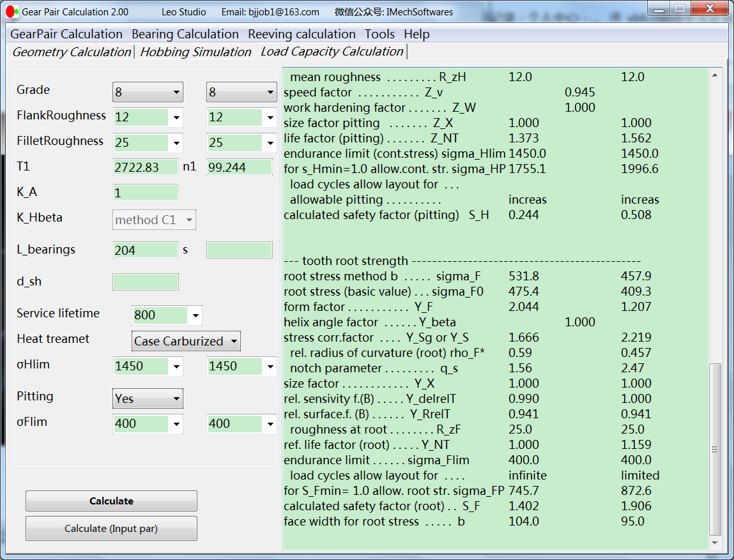Click the 'ref. life factor (root) Y_NT' line

(467, 444)
